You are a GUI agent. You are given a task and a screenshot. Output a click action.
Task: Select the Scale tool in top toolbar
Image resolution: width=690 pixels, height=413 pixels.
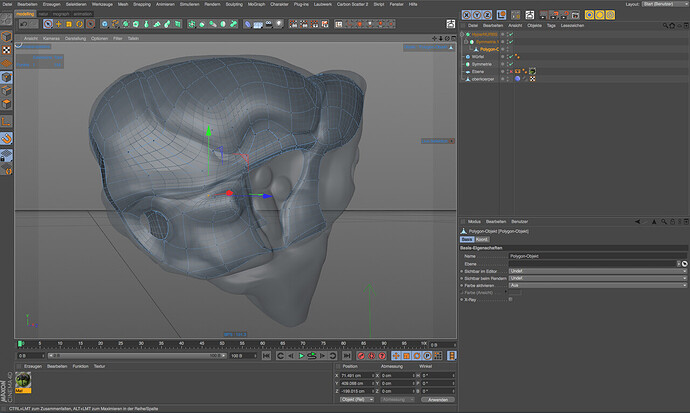[69, 24]
